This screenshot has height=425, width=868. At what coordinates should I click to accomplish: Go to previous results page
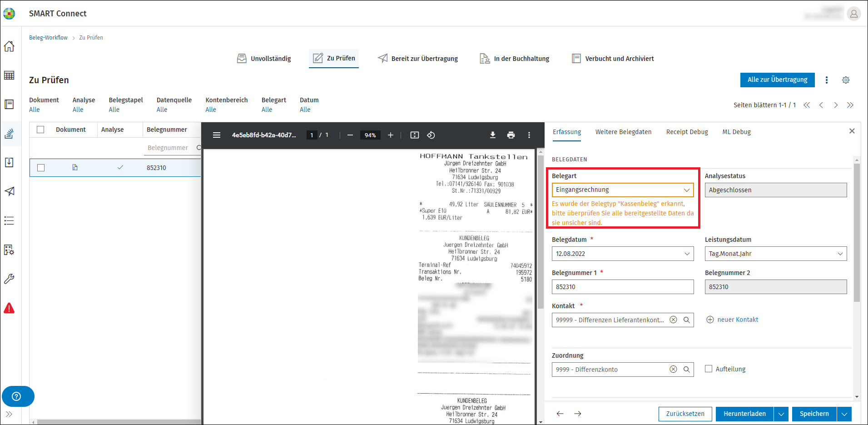coord(821,105)
